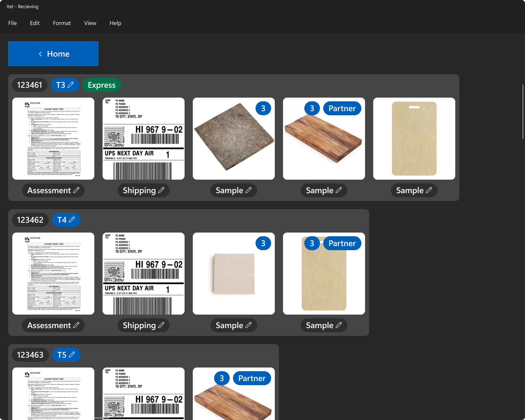Viewport: 525px width, 420px height.
Task: Click the Express badge on order 123461
Action: pos(102,85)
